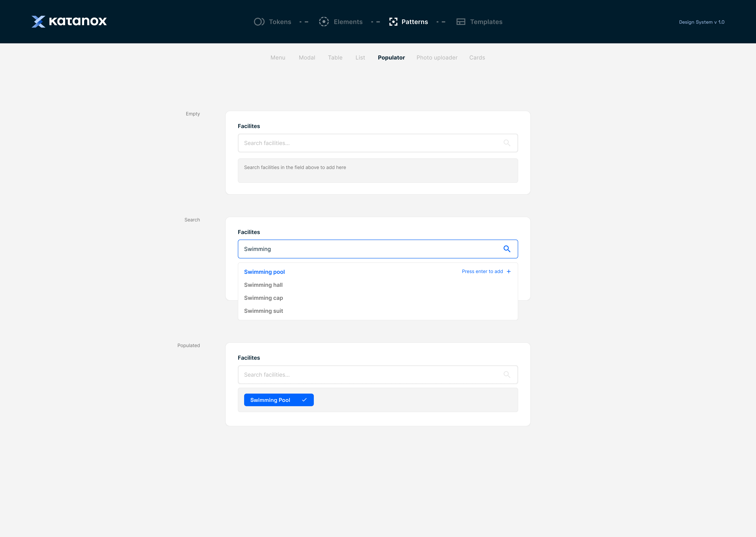Click Facilites heading in Search card

click(x=249, y=232)
